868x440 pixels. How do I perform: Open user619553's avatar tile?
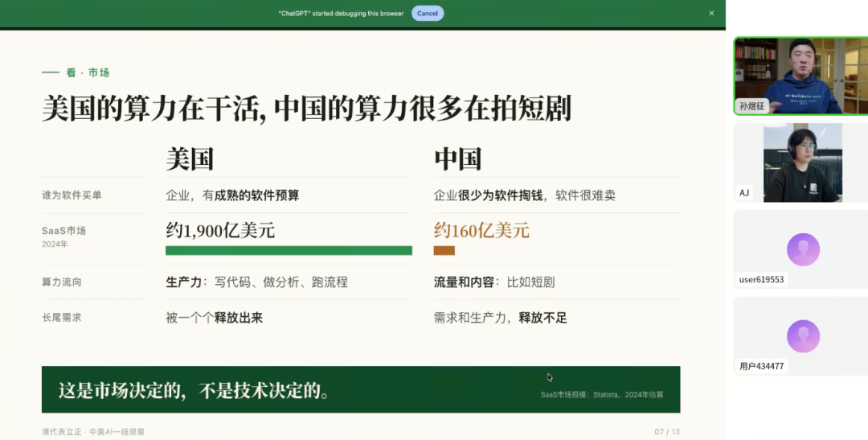802,249
